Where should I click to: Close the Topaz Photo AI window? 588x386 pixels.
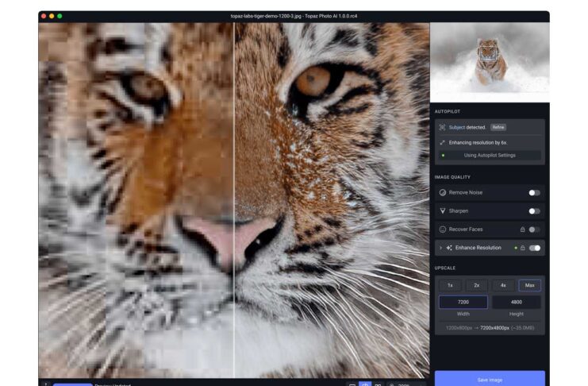click(44, 16)
